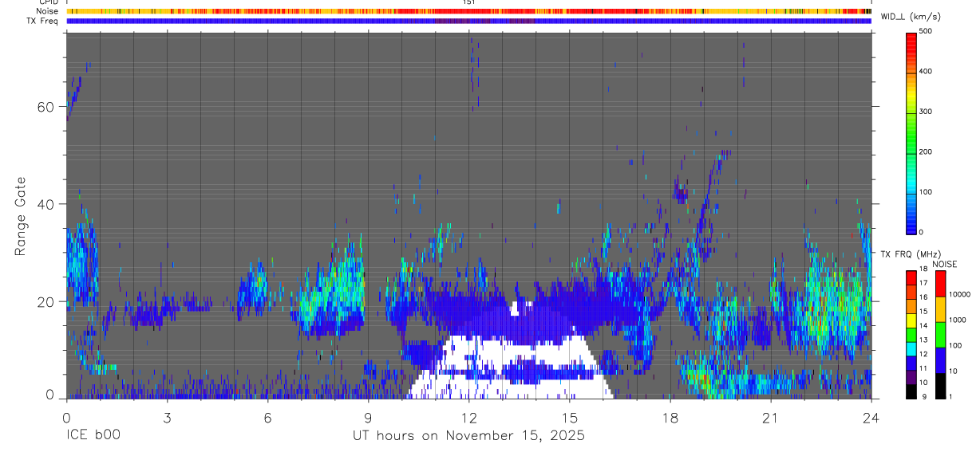The image size is (980, 452).
Task: Click the TX Freq label above the plot
Action: tap(43, 21)
